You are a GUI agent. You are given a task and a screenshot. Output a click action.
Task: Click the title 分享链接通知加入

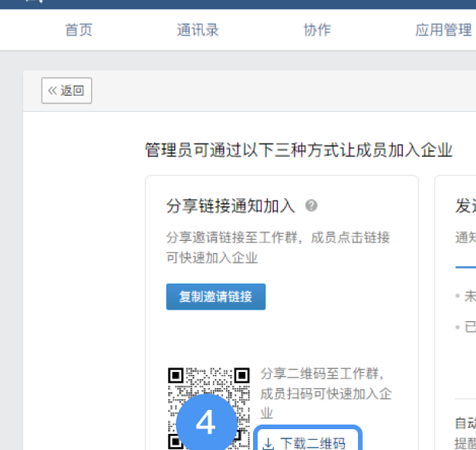(231, 206)
